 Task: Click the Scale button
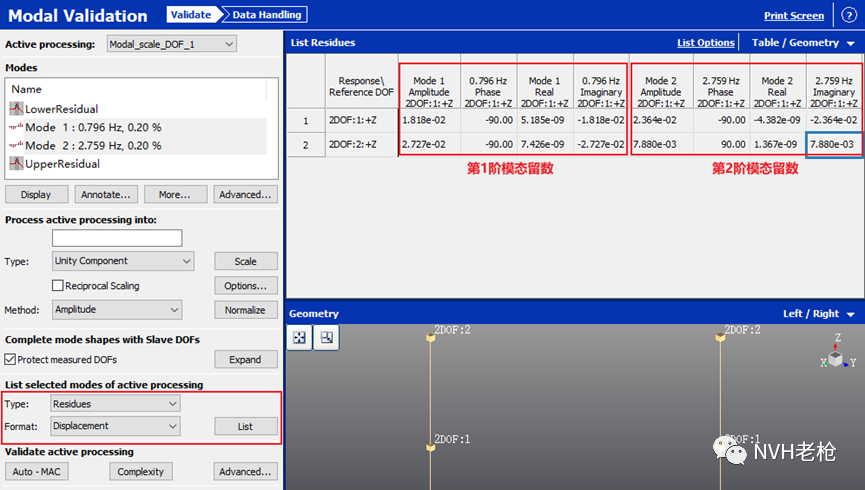pos(246,261)
